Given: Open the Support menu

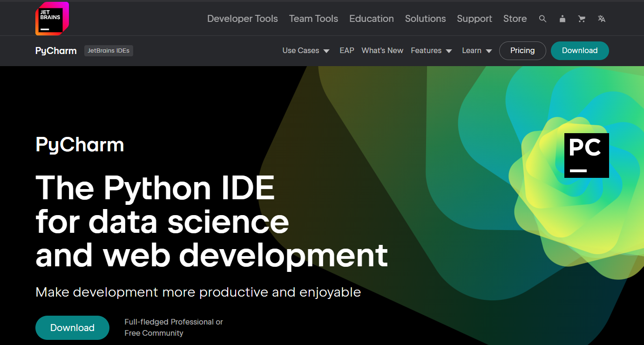Looking at the screenshot, I should click(x=475, y=19).
